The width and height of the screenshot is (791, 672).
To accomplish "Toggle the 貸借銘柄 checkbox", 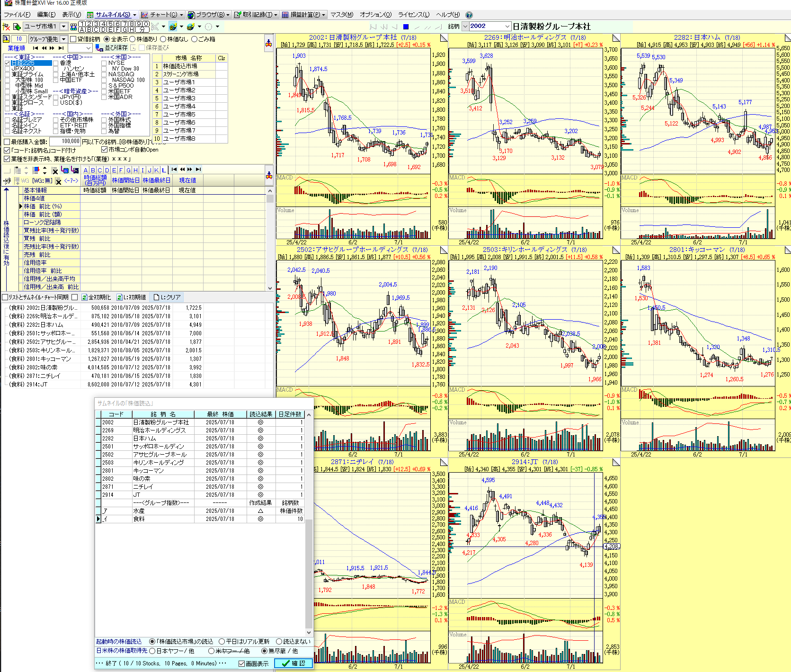I will (73, 39).
